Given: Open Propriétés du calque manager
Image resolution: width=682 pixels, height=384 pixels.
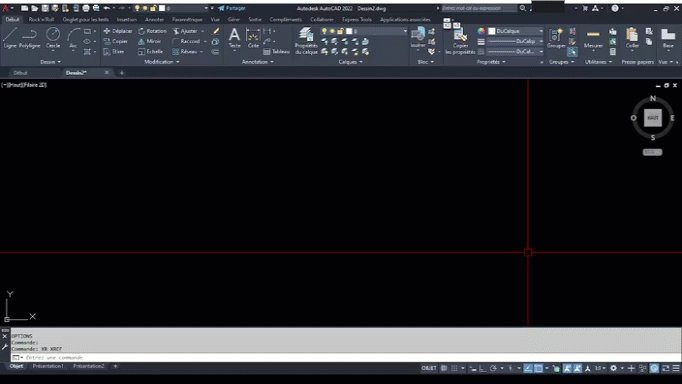Looking at the screenshot, I should [306, 40].
